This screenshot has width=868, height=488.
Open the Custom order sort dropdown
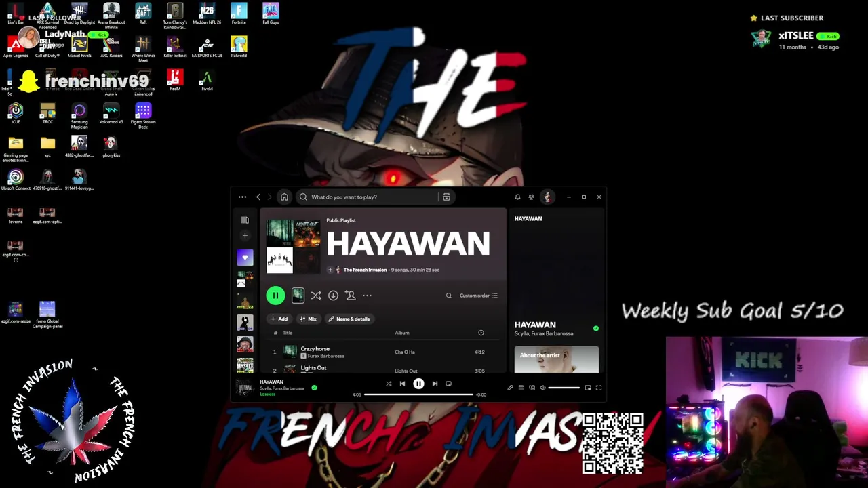[x=479, y=296]
